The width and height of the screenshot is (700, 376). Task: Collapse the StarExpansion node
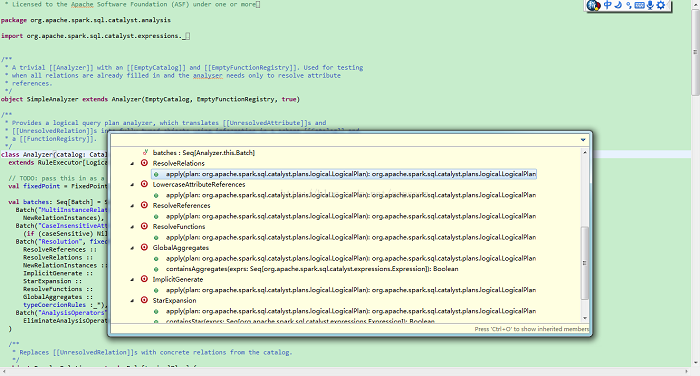coord(132,301)
